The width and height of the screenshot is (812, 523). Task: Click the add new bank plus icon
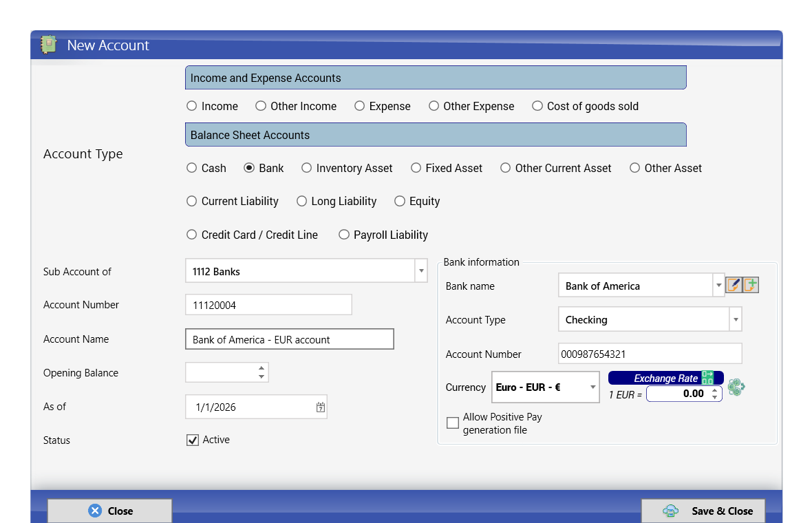pos(751,285)
